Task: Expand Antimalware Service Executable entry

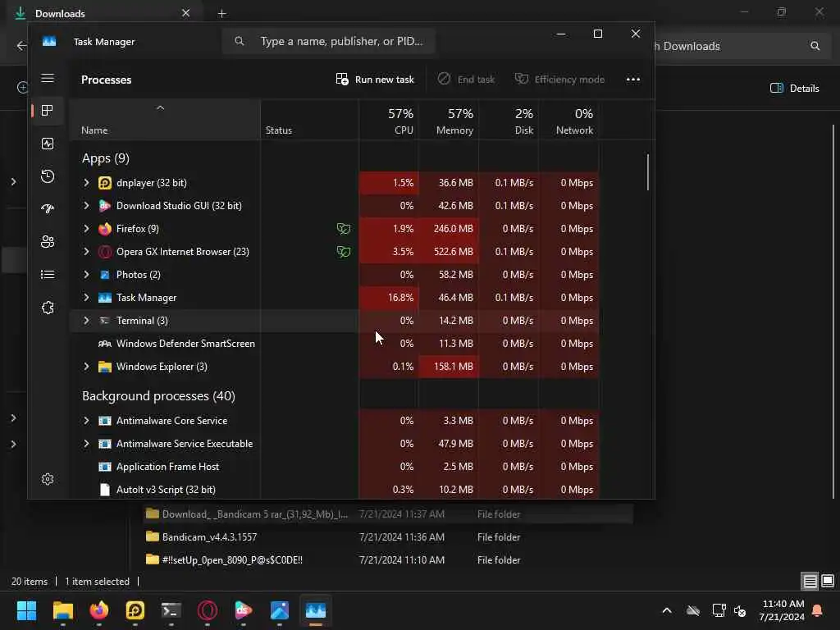Action: click(x=86, y=444)
